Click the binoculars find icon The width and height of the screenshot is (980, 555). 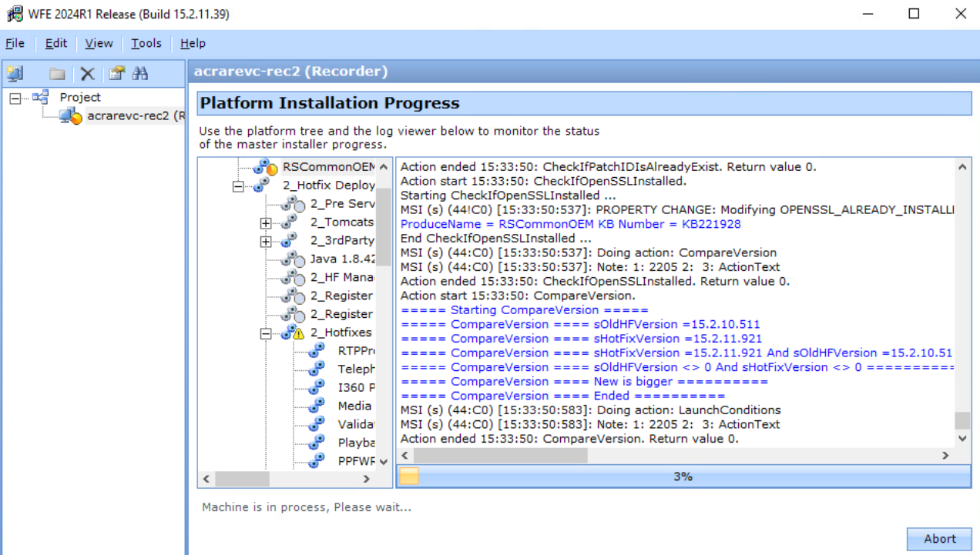[x=140, y=73]
